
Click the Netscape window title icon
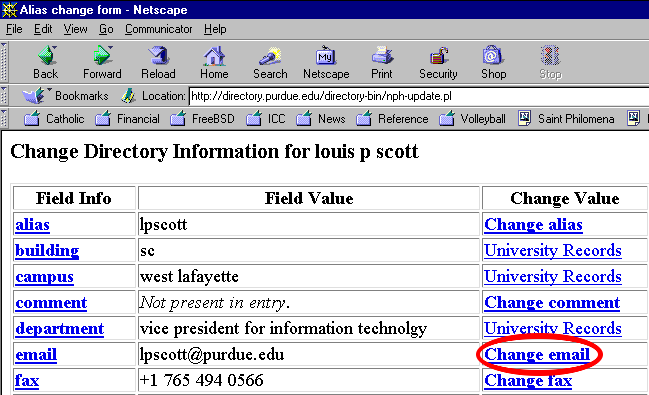(9, 10)
